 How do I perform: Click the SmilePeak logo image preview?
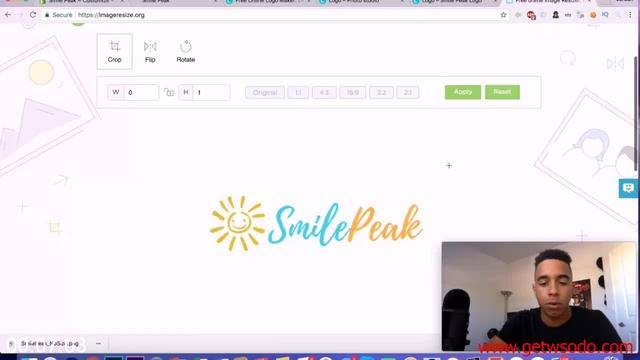pos(316,223)
